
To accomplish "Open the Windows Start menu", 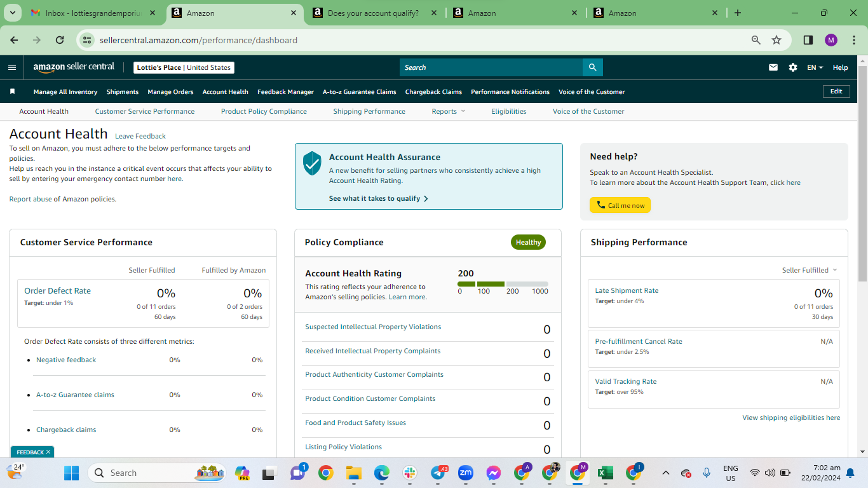I will (72, 473).
